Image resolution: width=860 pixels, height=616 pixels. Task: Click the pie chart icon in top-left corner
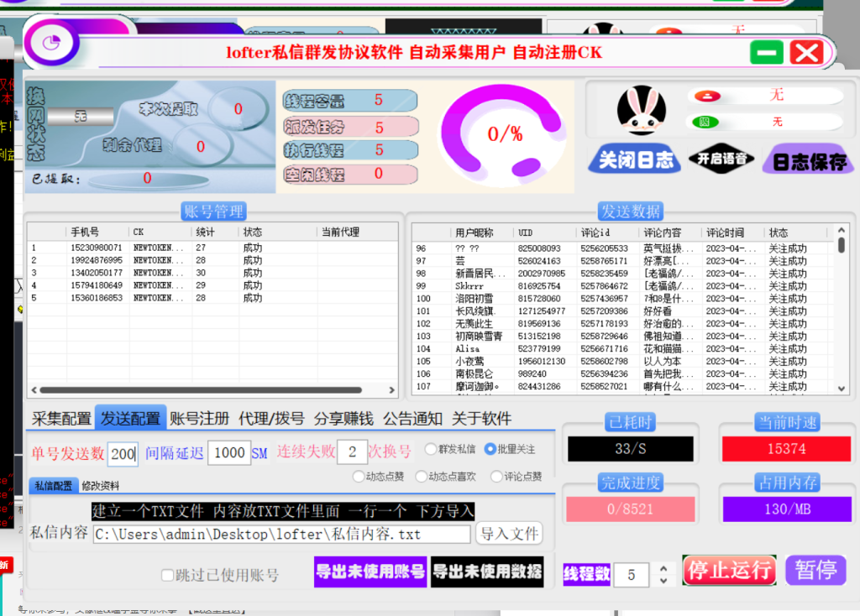click(x=50, y=43)
